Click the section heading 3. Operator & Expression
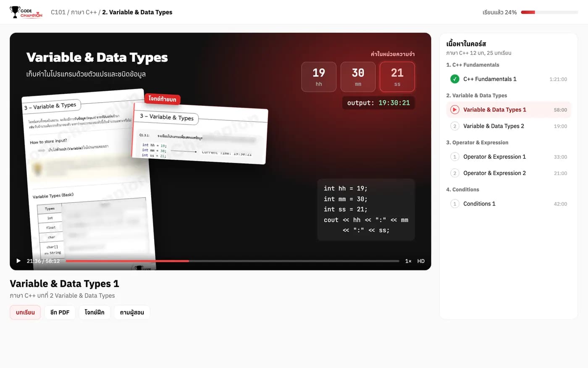This screenshot has width=588, height=368. [x=477, y=143]
